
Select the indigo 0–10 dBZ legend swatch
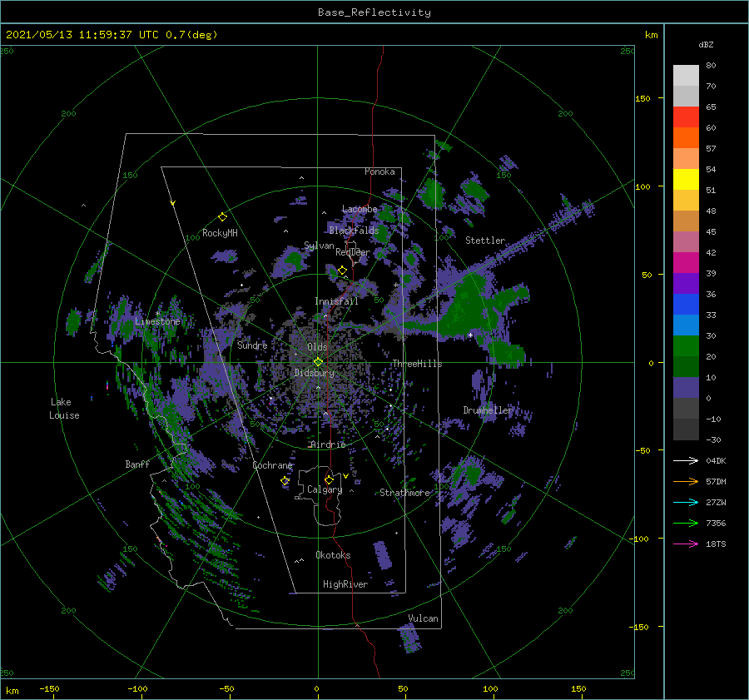686,388
